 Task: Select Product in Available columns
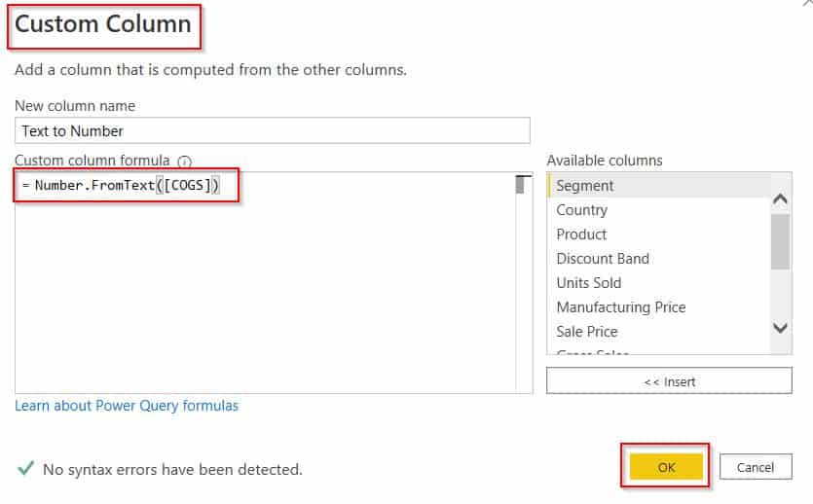(658, 234)
